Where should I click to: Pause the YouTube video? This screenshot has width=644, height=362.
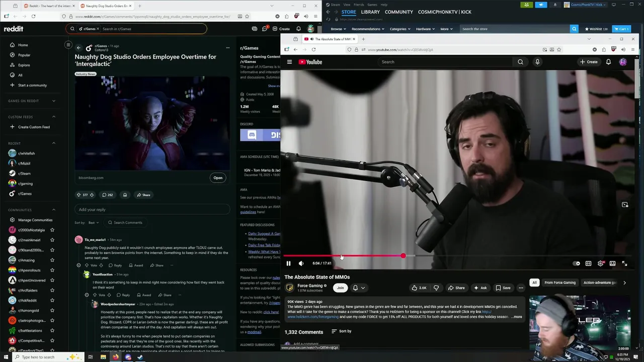(288, 263)
